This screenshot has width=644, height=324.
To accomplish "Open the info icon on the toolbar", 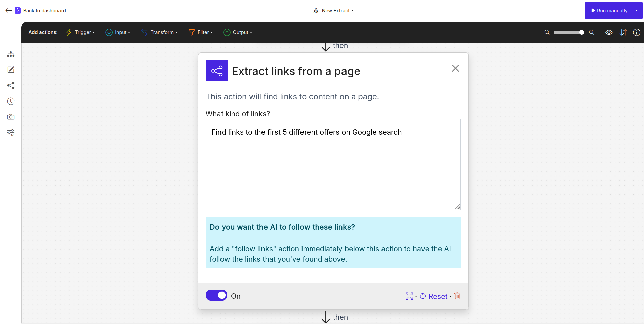I will pos(637,32).
